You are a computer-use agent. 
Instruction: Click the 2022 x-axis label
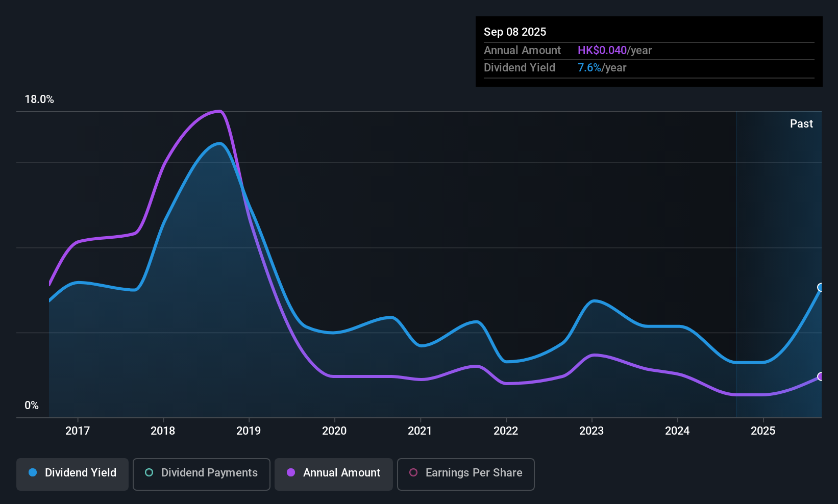(506, 431)
